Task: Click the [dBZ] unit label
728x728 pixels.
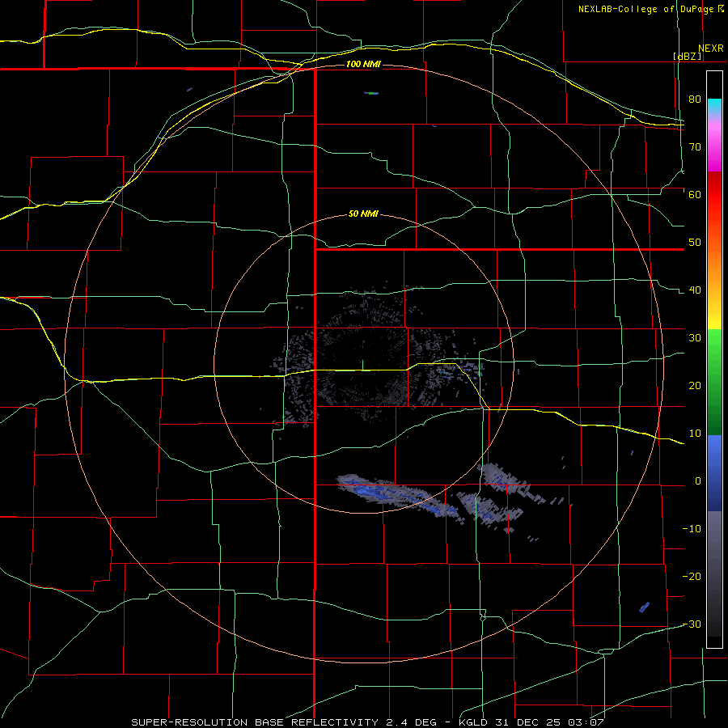Action: (x=687, y=56)
